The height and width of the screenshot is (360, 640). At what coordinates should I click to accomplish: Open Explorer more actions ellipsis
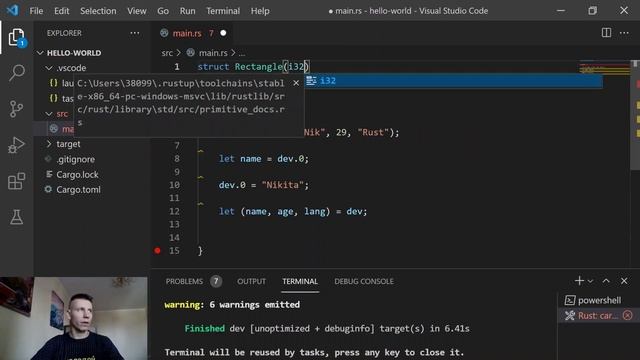135,33
